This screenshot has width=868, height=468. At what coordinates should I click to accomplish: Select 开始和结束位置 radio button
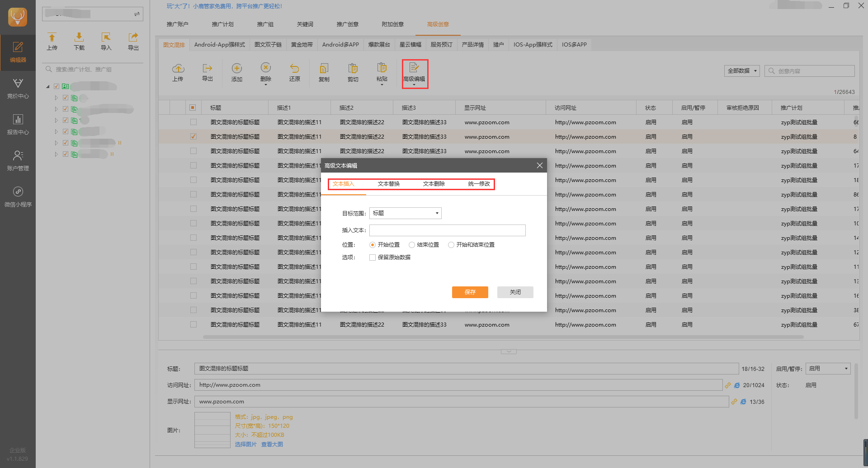pyautogui.click(x=451, y=245)
